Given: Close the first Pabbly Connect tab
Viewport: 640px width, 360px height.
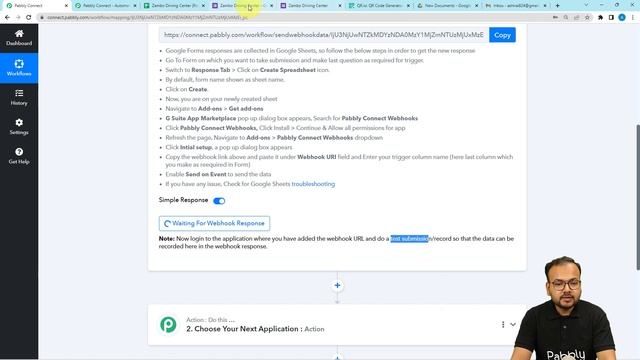Looking at the screenshot, I should pos(67,6).
